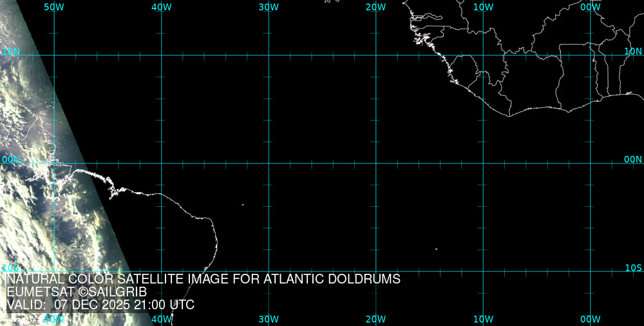Click the 10W longitude label along the bottom edge
644x326 pixels.
(x=483, y=319)
